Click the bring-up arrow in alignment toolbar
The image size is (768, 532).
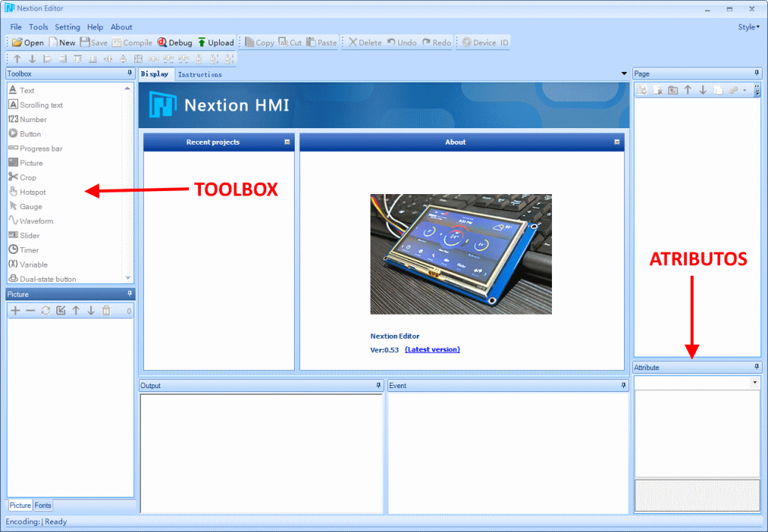(17, 58)
